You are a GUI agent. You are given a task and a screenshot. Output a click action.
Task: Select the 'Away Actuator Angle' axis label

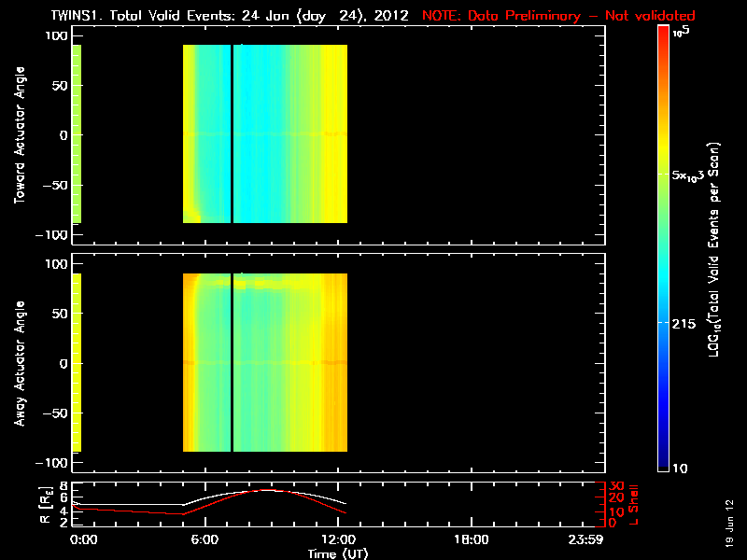click(x=20, y=363)
